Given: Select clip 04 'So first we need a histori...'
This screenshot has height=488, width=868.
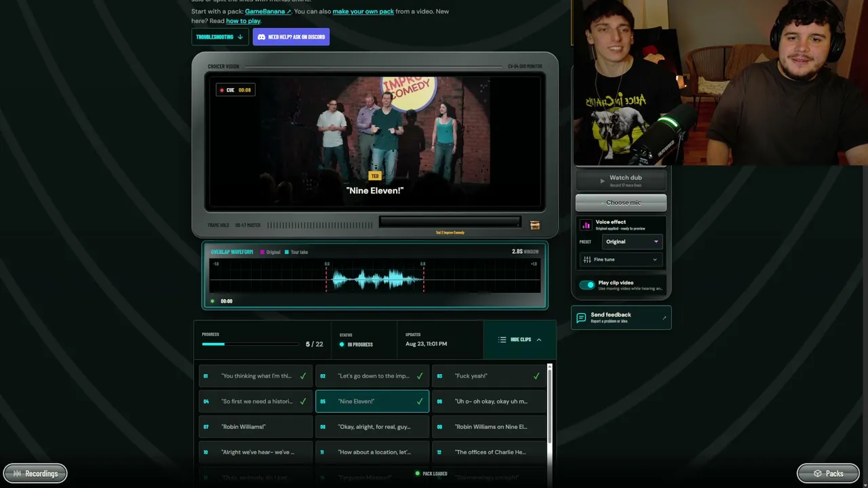Looking at the screenshot, I should pyautogui.click(x=254, y=401).
